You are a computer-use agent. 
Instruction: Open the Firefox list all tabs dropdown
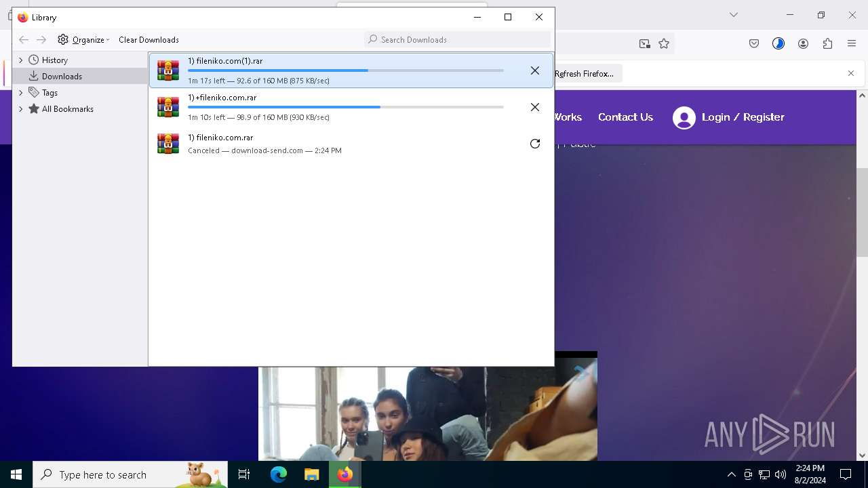pos(733,15)
